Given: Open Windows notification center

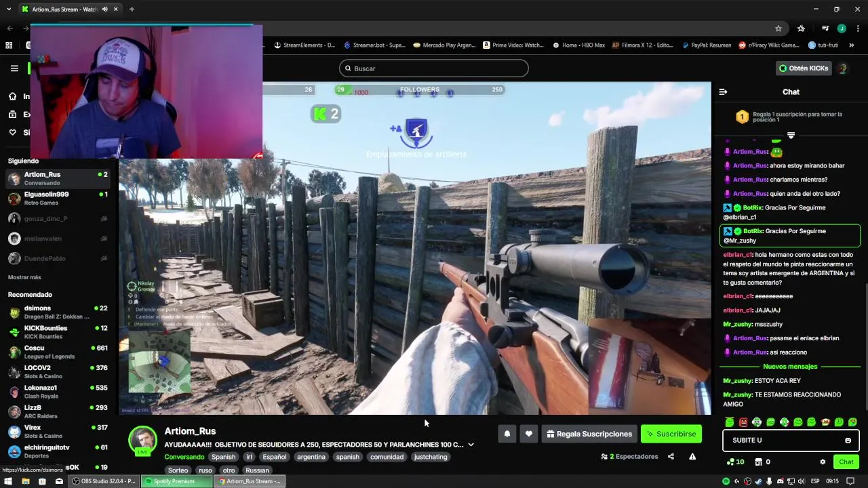Looking at the screenshot, I should (x=850, y=481).
